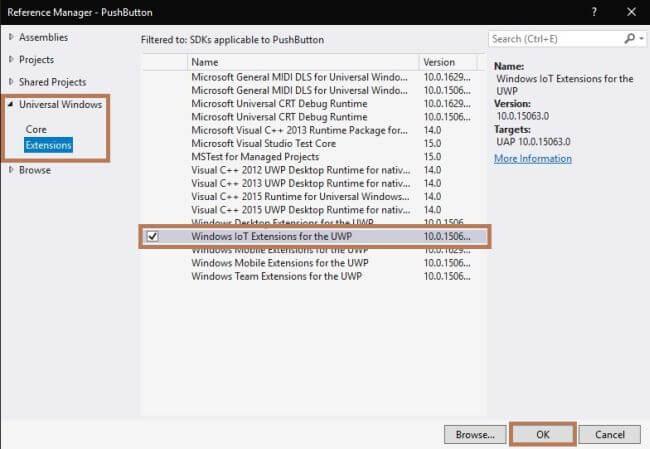The width and height of the screenshot is (650, 449).
Task: Open the More Information link
Action: tap(533, 159)
